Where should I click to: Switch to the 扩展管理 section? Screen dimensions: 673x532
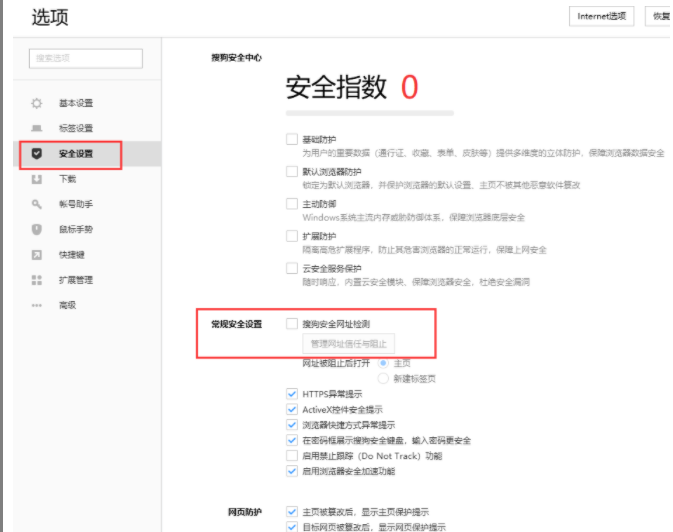[76, 280]
